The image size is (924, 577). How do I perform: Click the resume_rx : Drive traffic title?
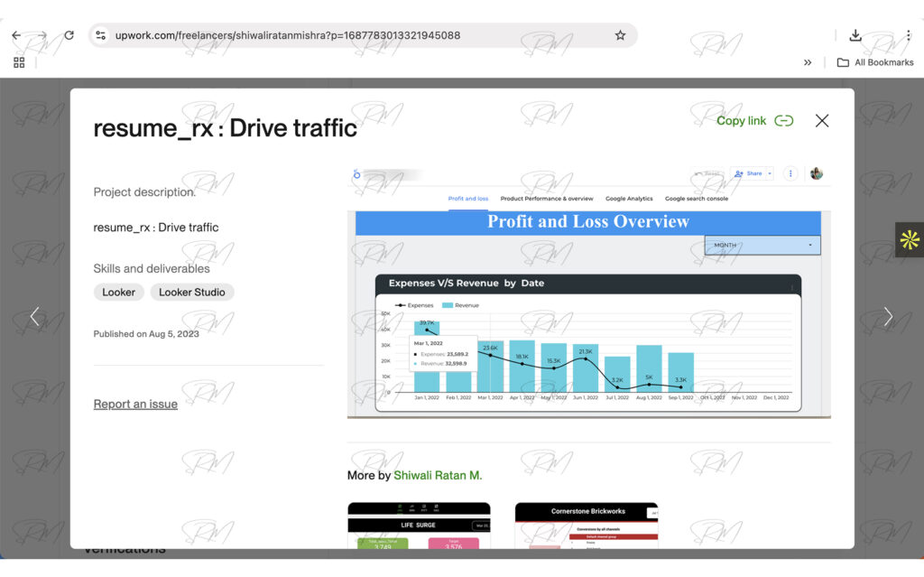pos(225,128)
